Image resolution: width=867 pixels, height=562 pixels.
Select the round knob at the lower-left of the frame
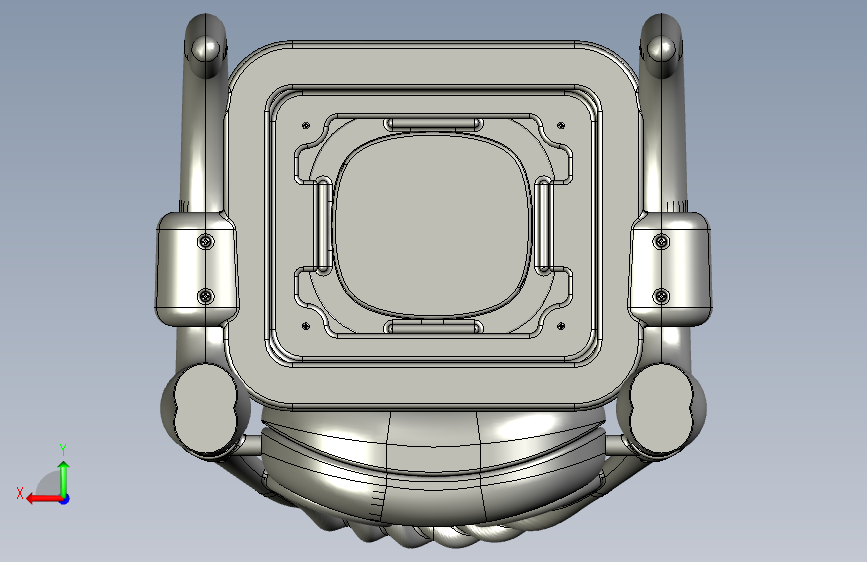coord(206,408)
